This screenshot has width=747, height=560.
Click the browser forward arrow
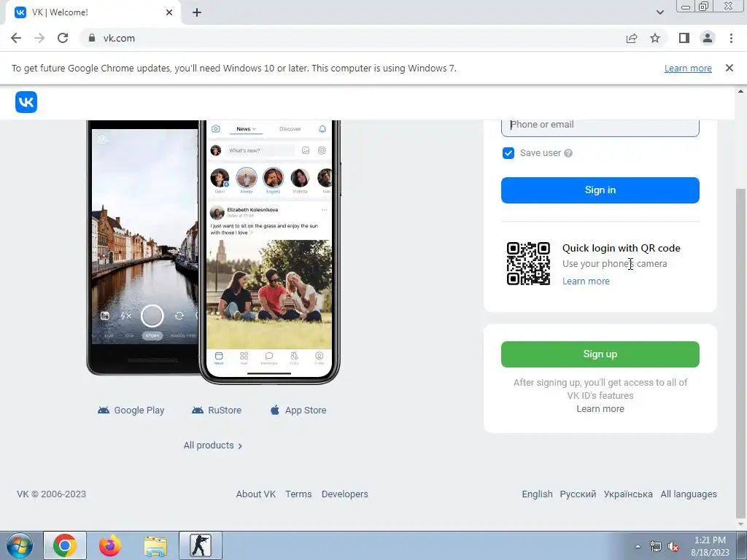[x=39, y=38]
